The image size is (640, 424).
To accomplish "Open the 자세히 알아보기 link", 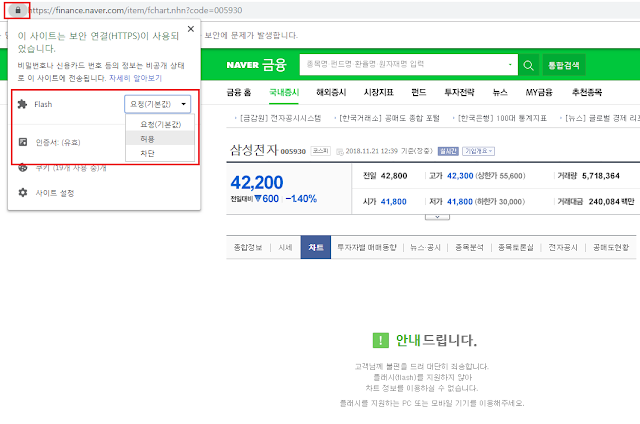I will [136, 78].
